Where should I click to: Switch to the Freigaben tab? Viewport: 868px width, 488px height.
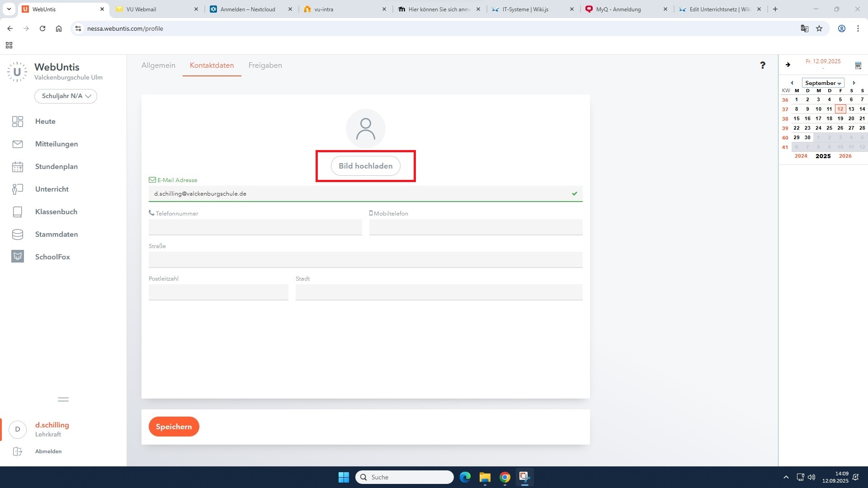click(265, 66)
